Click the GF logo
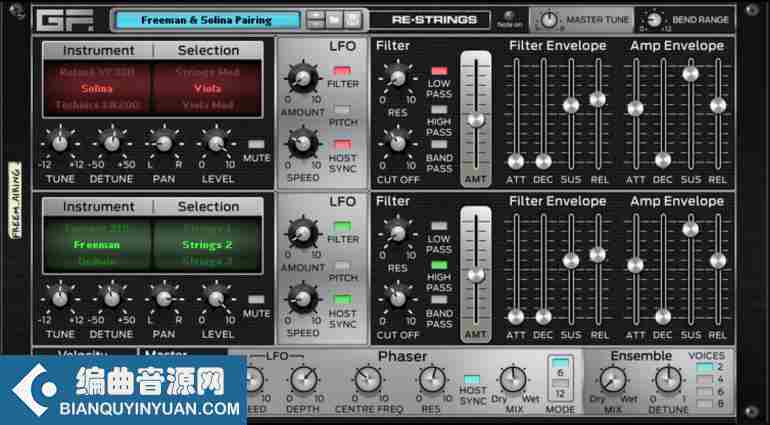The width and height of the screenshot is (770, 425). point(65,20)
